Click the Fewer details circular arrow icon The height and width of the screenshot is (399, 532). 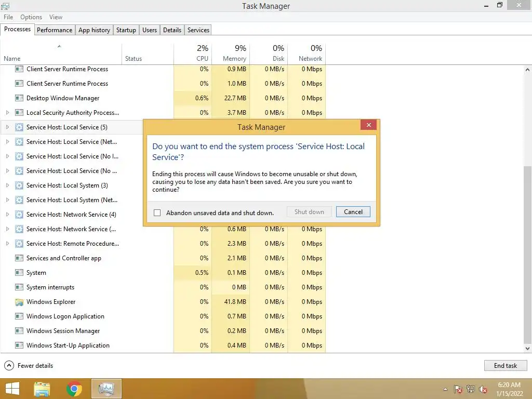(x=9, y=365)
